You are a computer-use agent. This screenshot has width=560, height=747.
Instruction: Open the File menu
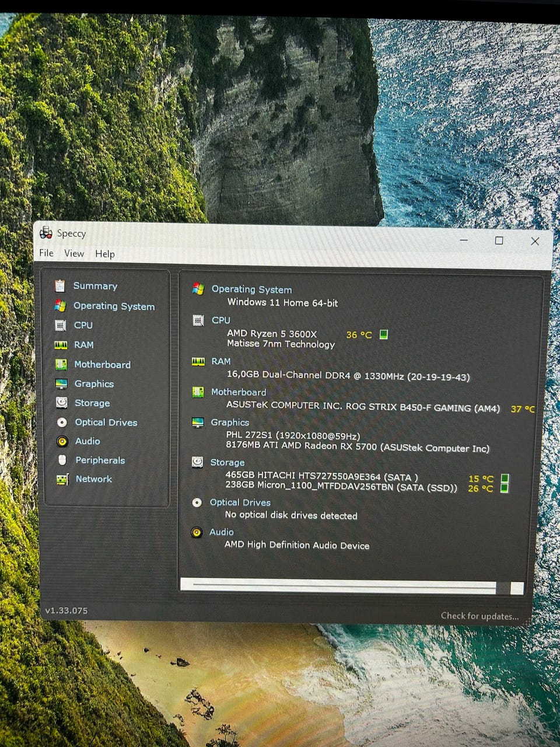coord(46,253)
